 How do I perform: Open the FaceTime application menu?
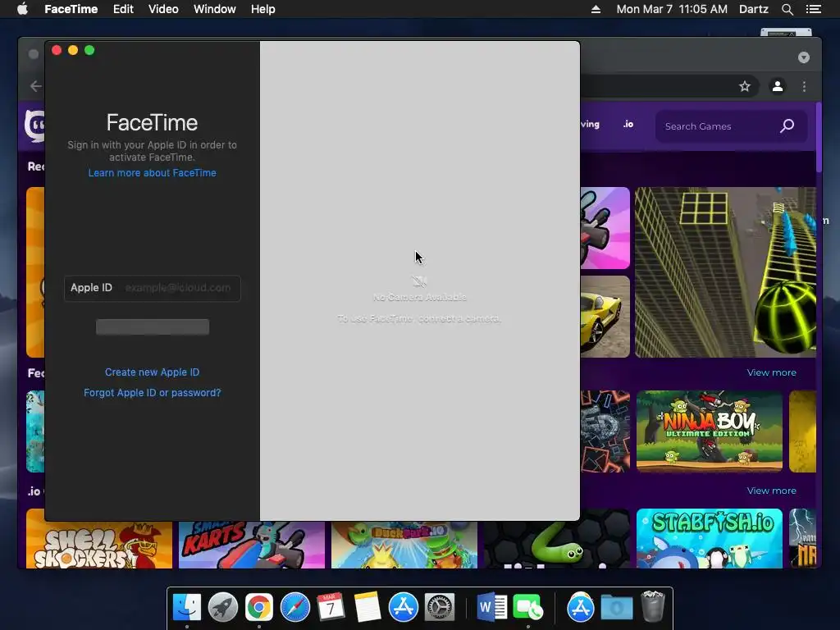click(x=71, y=9)
